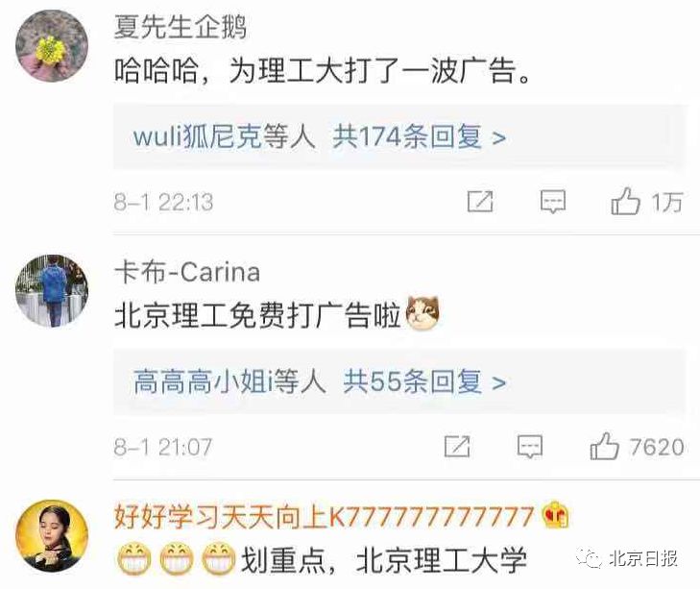Viewport: 700px width, 589px height.
Task: Tap the username 夏先生企鹅
Action: [x=181, y=27]
